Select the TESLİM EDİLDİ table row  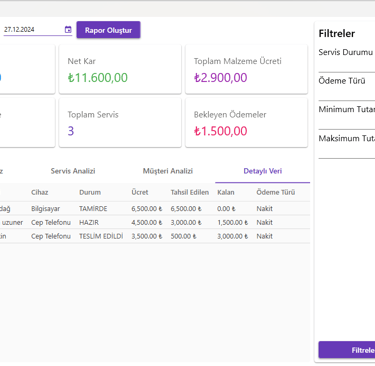point(154,236)
